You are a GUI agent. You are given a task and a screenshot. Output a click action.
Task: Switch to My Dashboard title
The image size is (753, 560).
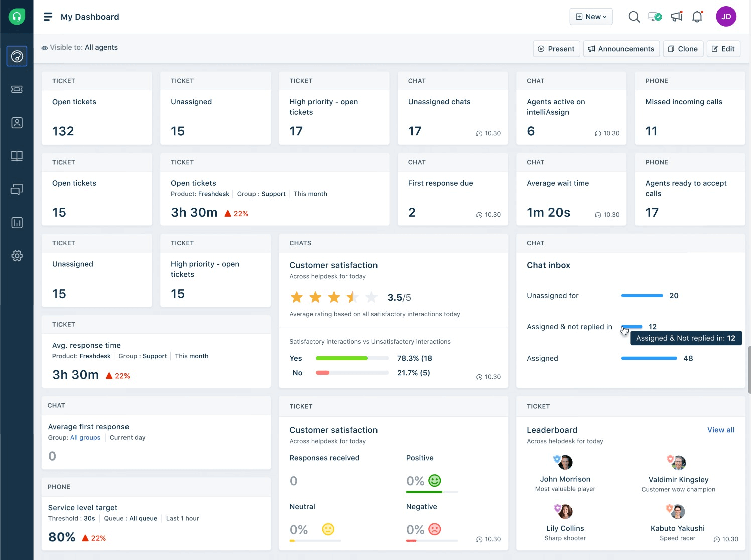coord(89,17)
